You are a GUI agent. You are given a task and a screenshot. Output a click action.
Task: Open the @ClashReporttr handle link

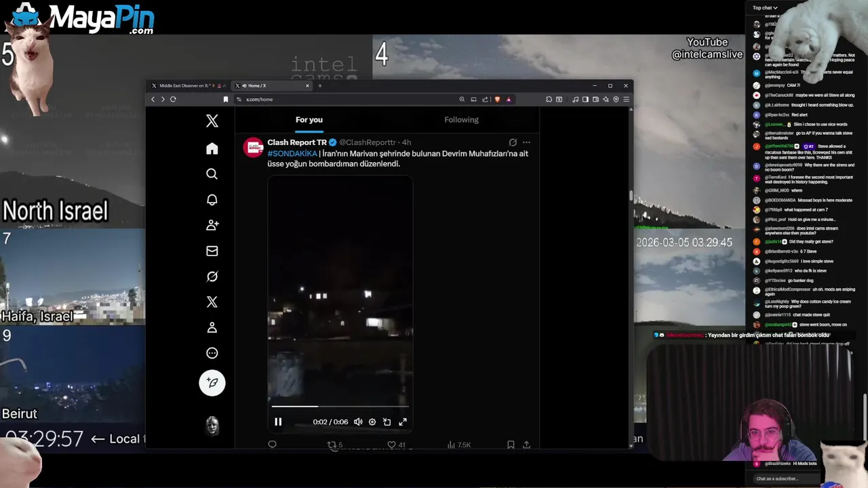367,142
